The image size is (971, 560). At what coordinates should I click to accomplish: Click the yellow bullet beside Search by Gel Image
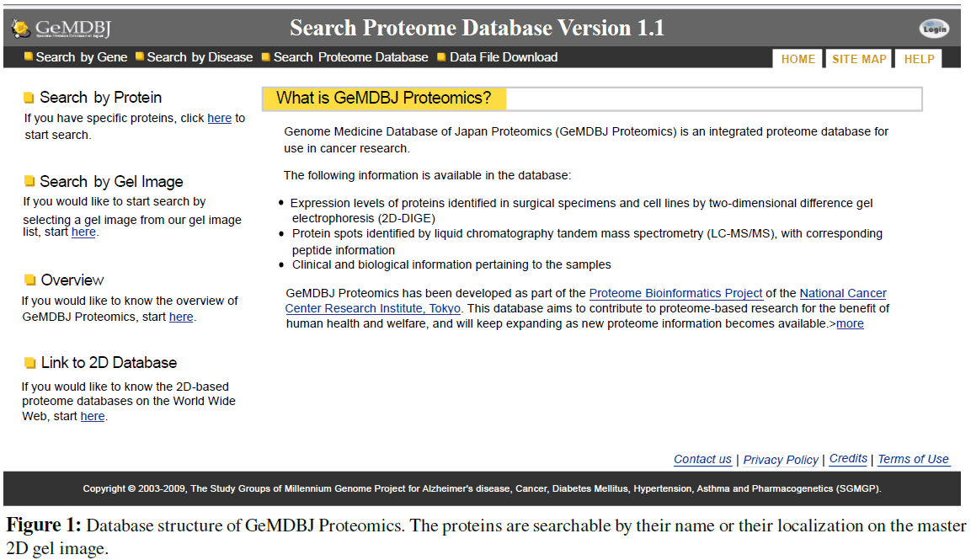pyautogui.click(x=29, y=182)
